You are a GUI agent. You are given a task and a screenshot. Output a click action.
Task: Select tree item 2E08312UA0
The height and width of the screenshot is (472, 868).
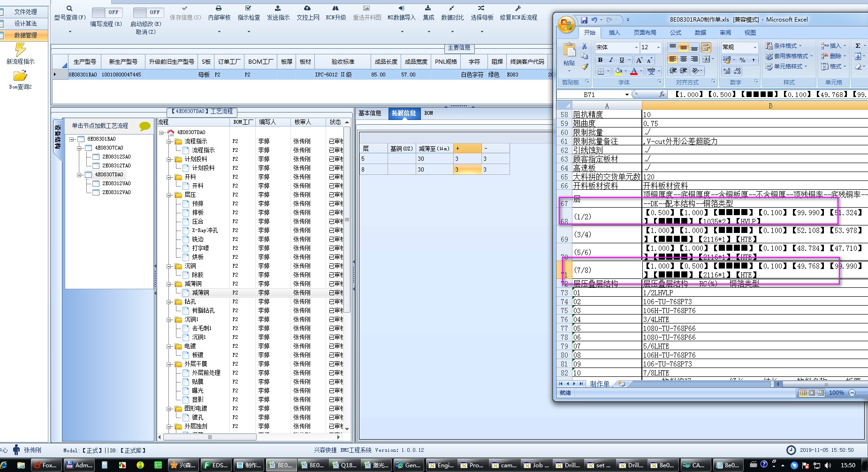tap(116, 183)
